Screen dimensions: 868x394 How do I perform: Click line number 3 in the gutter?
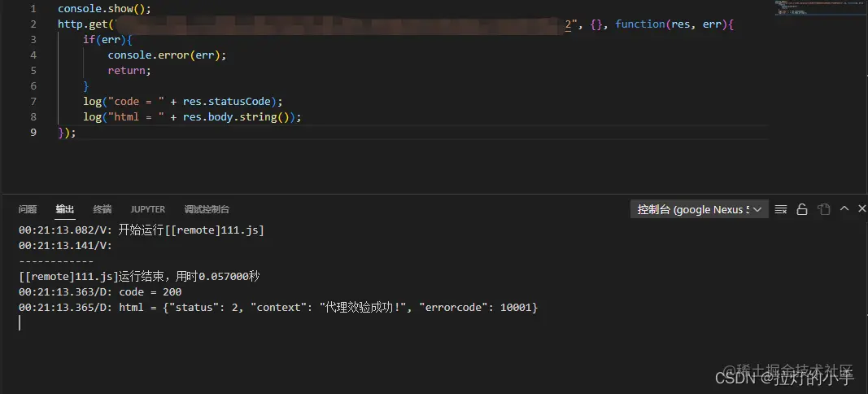click(x=34, y=40)
